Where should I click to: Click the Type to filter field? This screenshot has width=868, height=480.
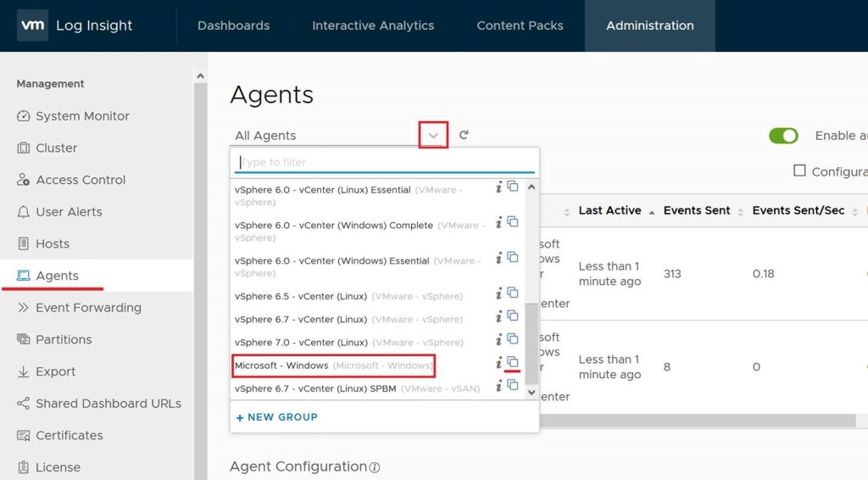point(384,162)
